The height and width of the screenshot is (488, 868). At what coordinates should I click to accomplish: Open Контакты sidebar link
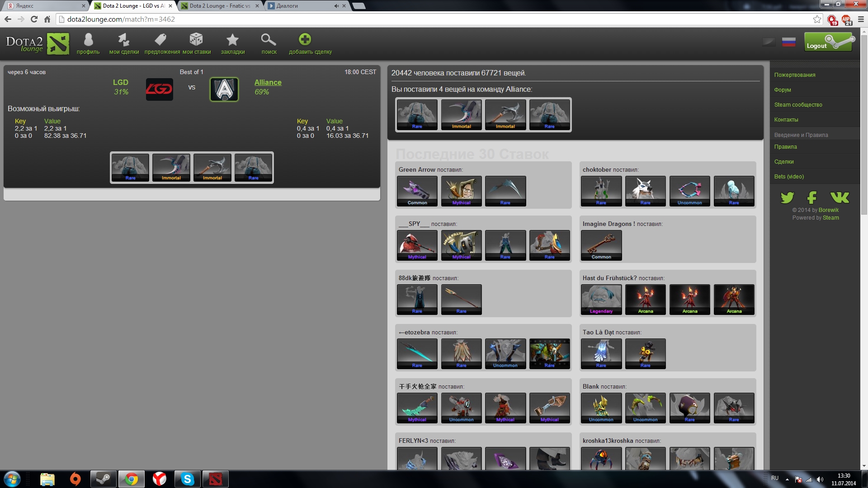click(x=786, y=120)
